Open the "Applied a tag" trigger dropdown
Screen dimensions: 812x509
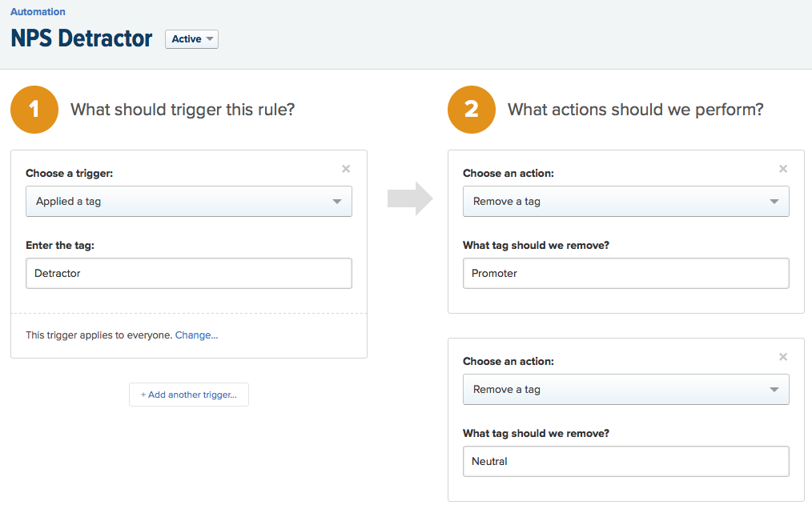tap(189, 202)
